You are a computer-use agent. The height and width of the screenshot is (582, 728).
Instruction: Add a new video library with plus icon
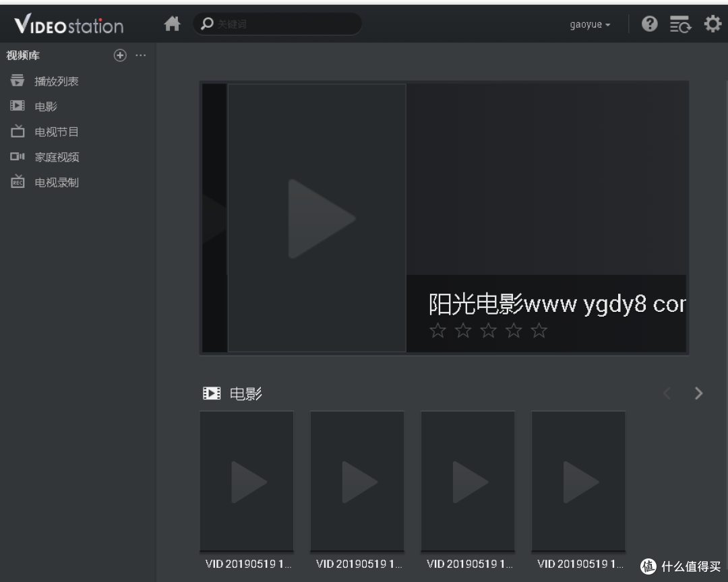pyautogui.click(x=120, y=55)
